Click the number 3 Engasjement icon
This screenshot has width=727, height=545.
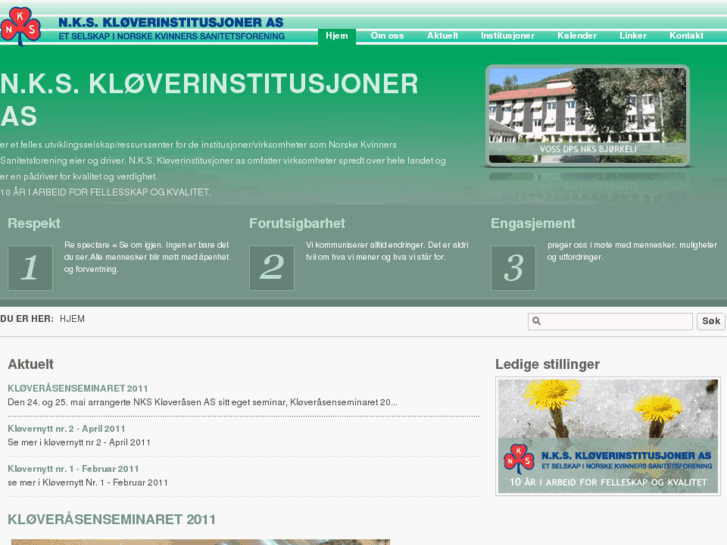[513, 268]
